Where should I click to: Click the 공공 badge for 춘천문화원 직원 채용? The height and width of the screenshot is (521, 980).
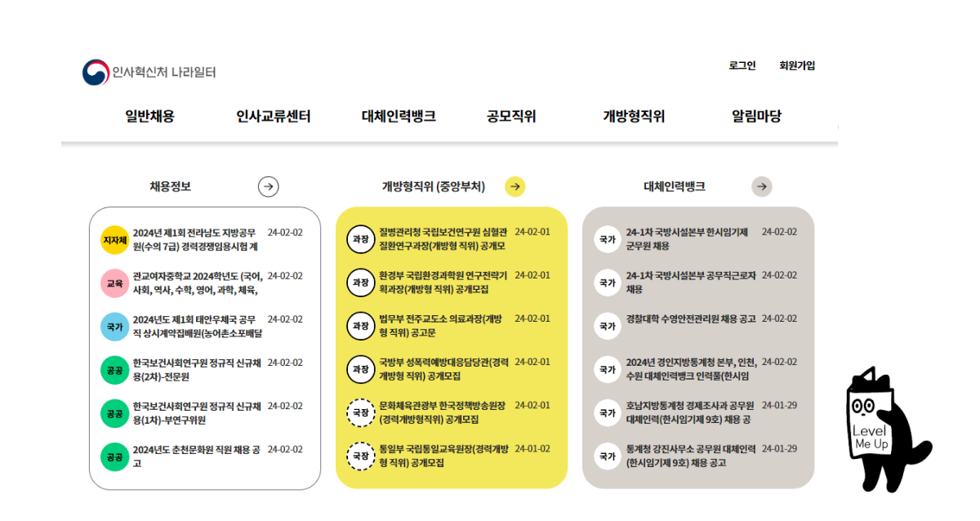[x=114, y=456]
